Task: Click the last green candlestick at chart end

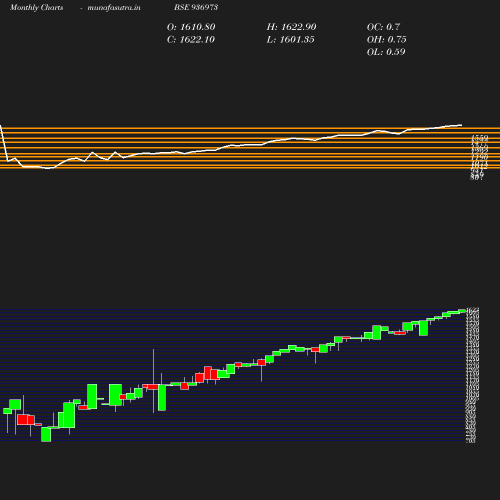Action: (x=462, y=311)
